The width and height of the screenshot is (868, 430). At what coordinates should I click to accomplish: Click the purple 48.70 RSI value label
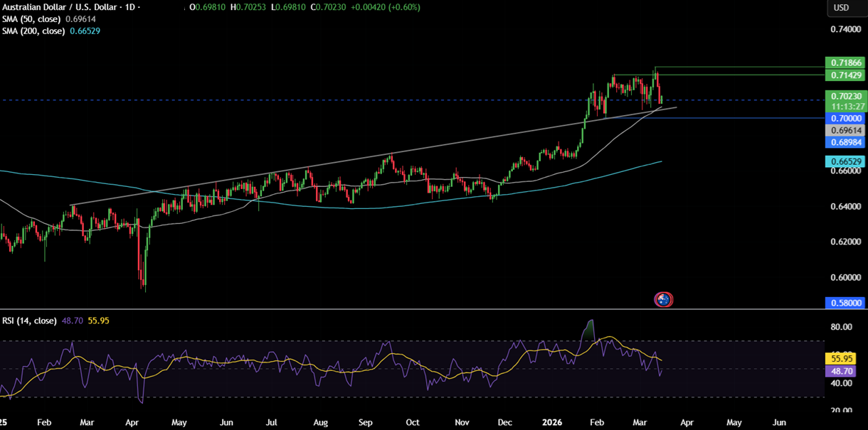pyautogui.click(x=841, y=371)
